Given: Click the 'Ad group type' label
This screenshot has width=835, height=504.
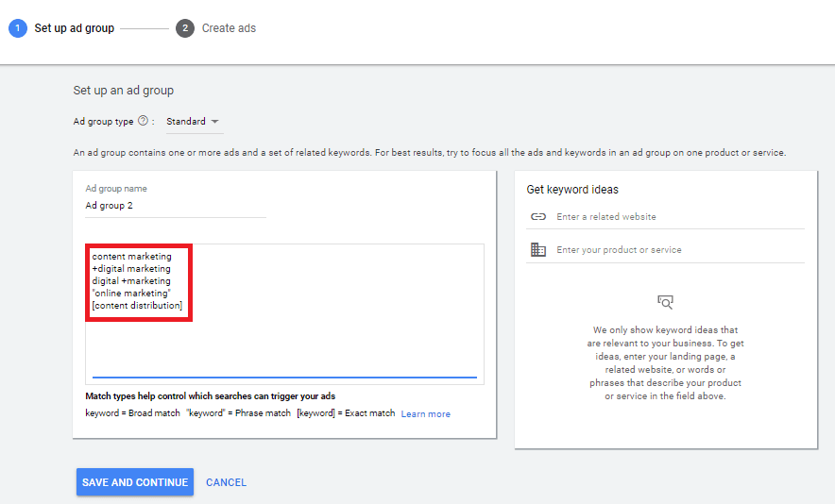Looking at the screenshot, I should pyautogui.click(x=103, y=122).
